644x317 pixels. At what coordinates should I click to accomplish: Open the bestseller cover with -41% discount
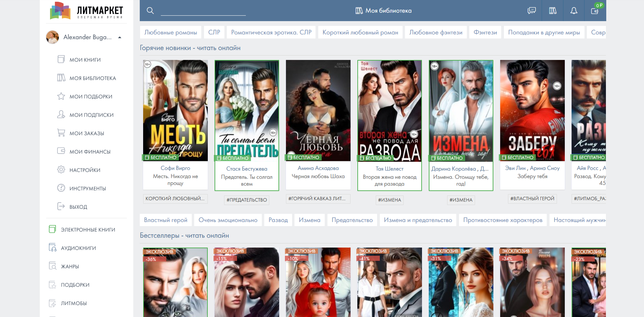pos(390,283)
